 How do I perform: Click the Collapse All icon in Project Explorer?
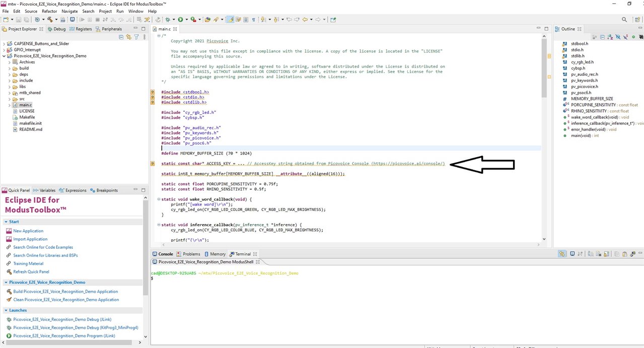click(121, 37)
